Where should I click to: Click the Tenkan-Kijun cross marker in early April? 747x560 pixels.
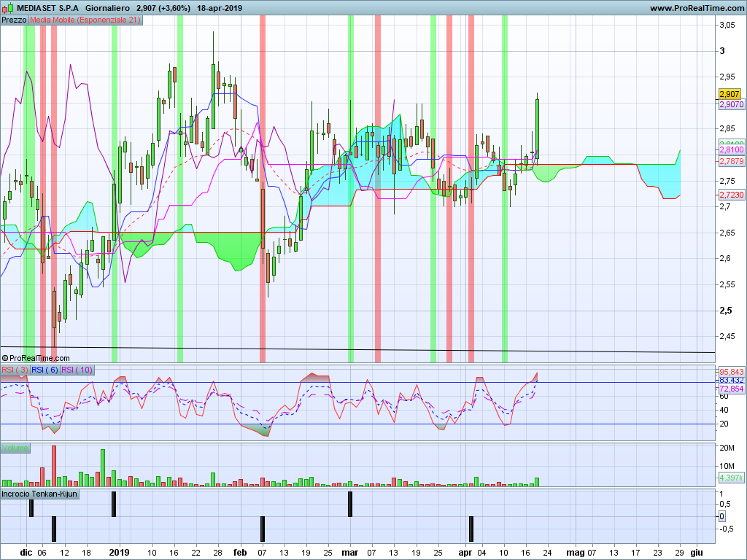click(x=471, y=529)
